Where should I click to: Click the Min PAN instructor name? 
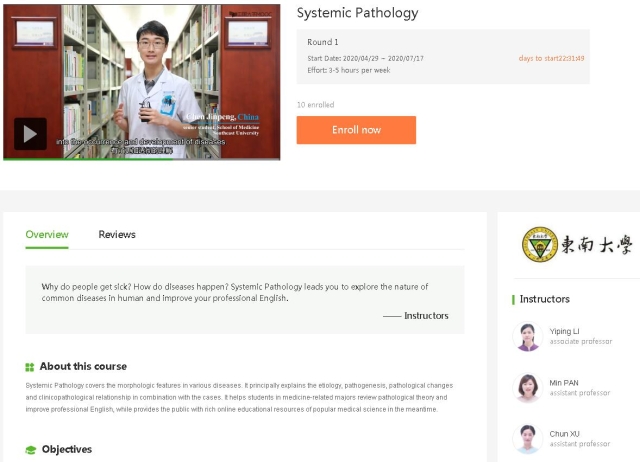click(564, 383)
